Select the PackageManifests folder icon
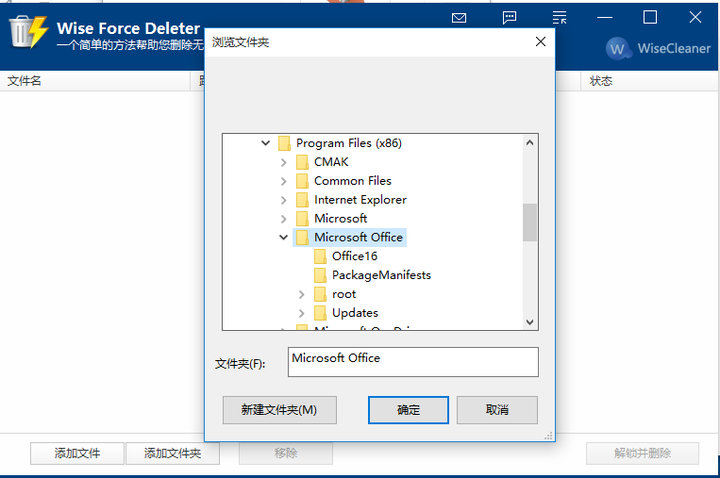Viewport: 720px width, 478px height. (x=320, y=275)
